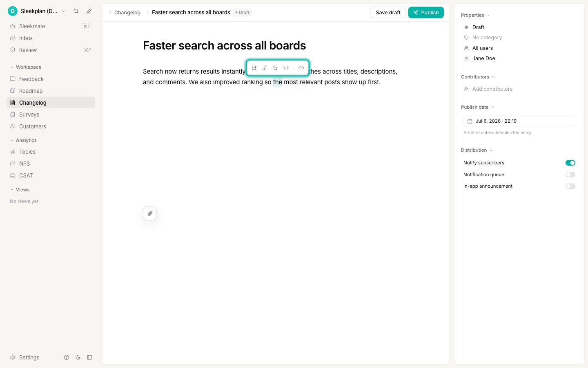Click the compose new post pencil icon
588x368 pixels.
coord(89,11)
